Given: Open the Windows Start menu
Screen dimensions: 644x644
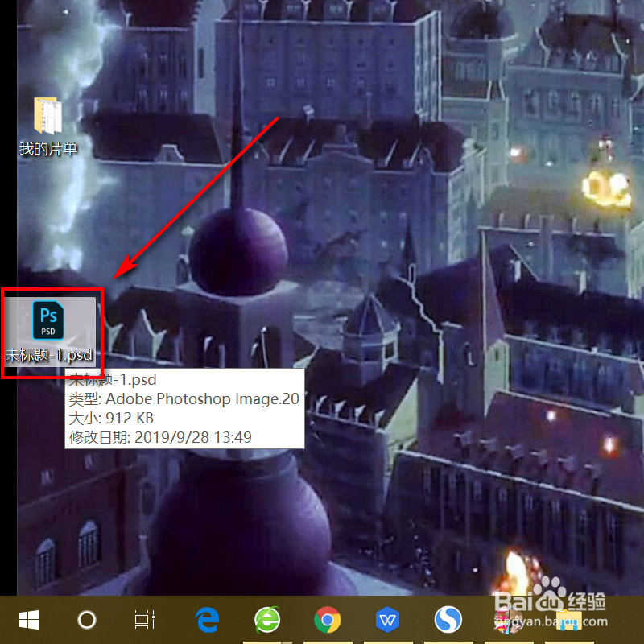Looking at the screenshot, I should point(29,620).
